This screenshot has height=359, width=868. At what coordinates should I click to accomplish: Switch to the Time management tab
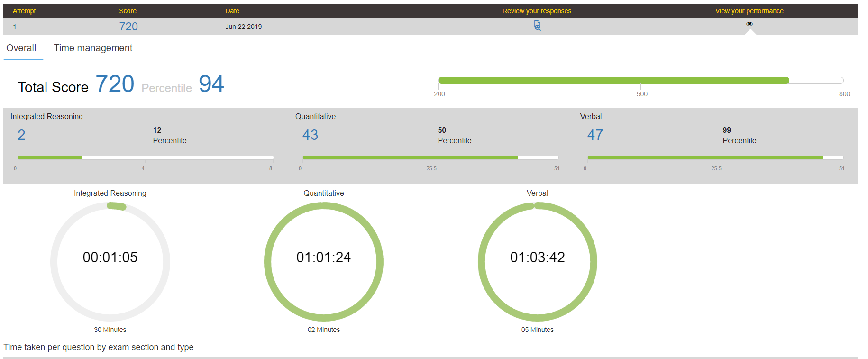(x=93, y=48)
